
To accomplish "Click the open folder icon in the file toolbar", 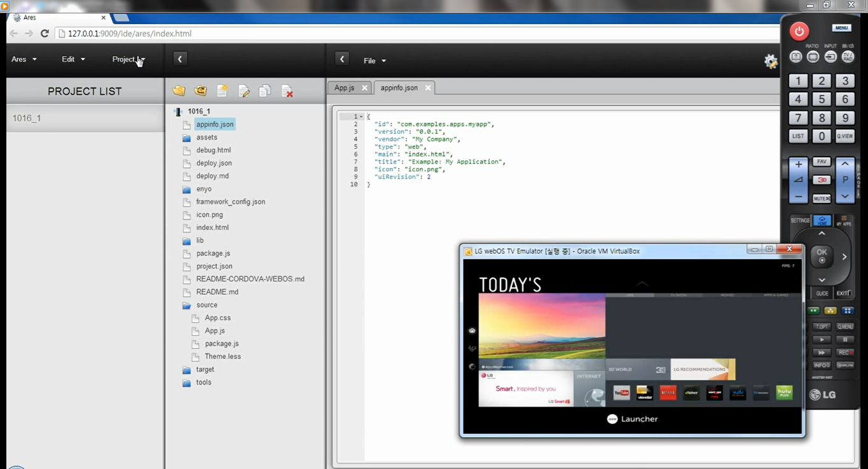I will pyautogui.click(x=179, y=91).
